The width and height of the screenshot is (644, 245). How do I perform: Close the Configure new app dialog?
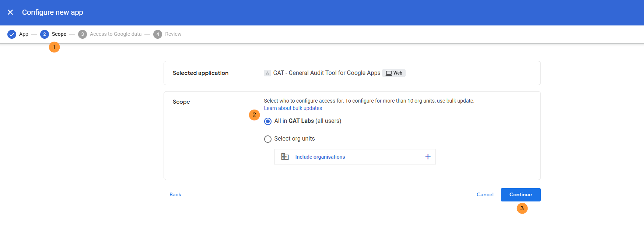(x=10, y=12)
